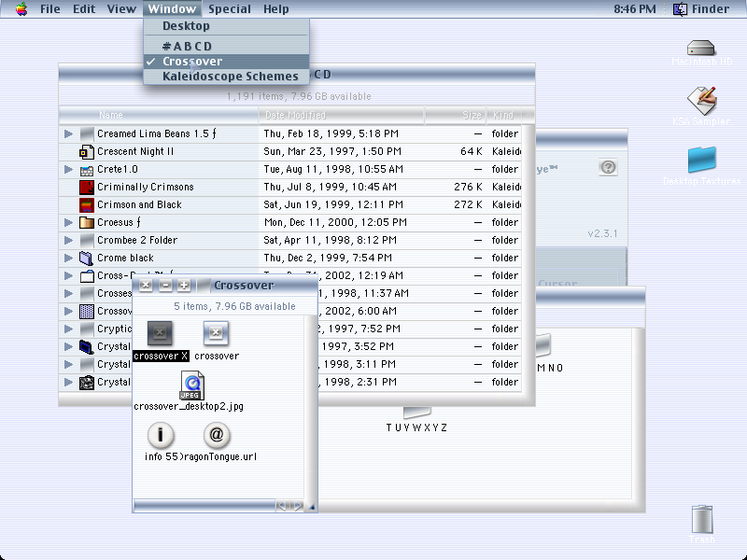Click the Crescent Night II scheme icon
The width and height of the screenshot is (747, 560).
click(x=87, y=152)
